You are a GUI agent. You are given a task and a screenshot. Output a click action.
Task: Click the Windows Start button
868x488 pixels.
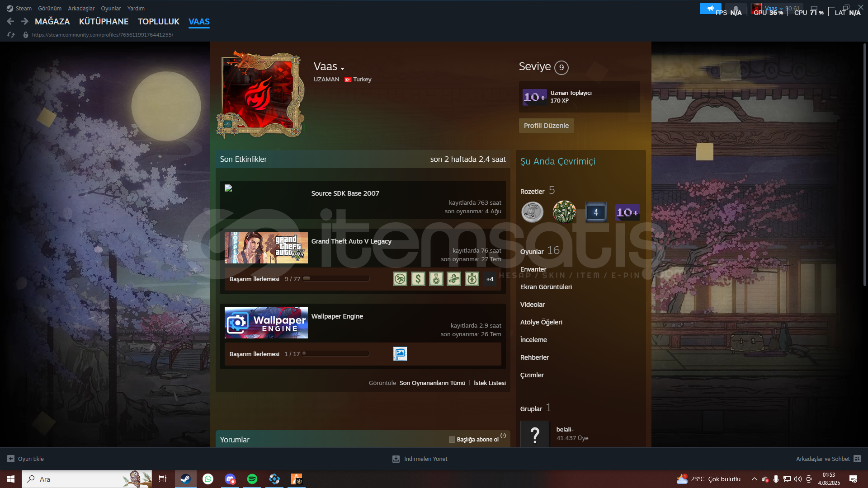click(x=11, y=479)
